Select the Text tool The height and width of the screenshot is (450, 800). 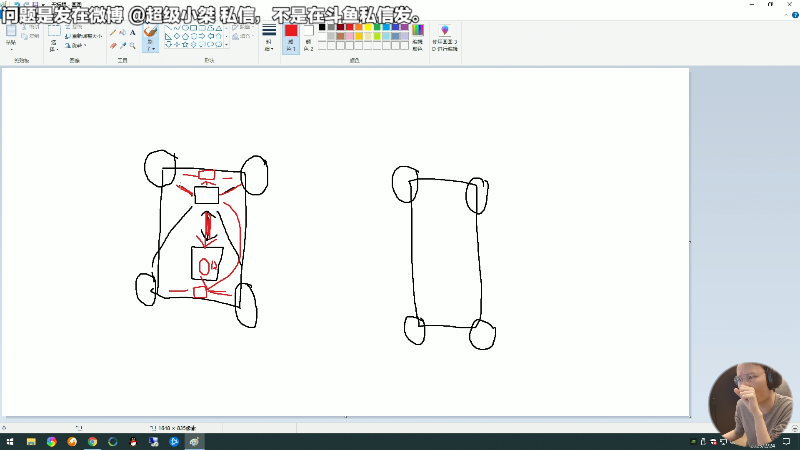[133, 33]
